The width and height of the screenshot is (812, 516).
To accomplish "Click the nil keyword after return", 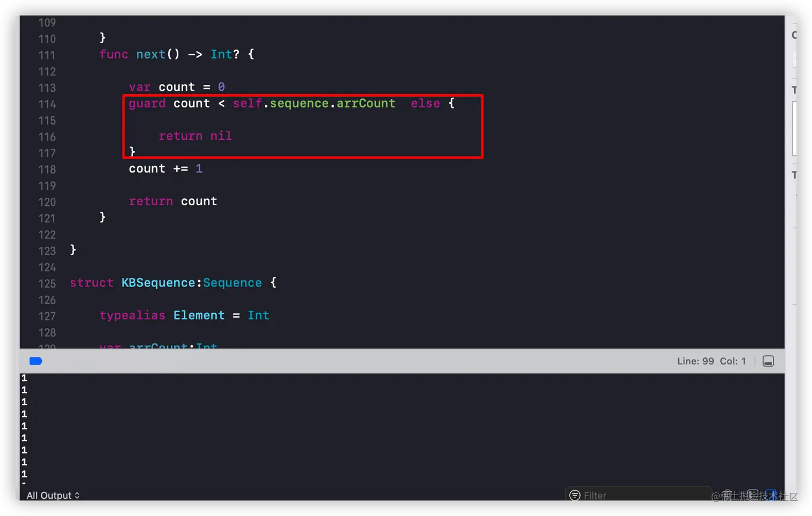I will pyautogui.click(x=221, y=136).
